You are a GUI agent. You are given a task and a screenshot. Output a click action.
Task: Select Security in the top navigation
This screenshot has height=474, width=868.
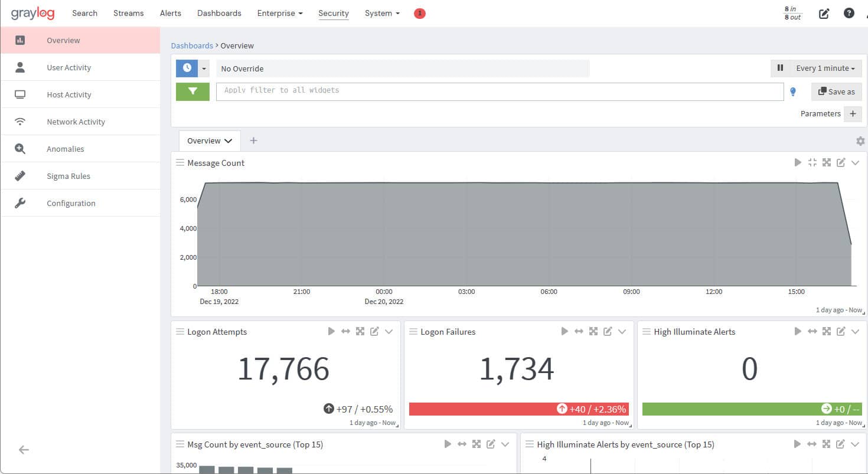(x=334, y=13)
